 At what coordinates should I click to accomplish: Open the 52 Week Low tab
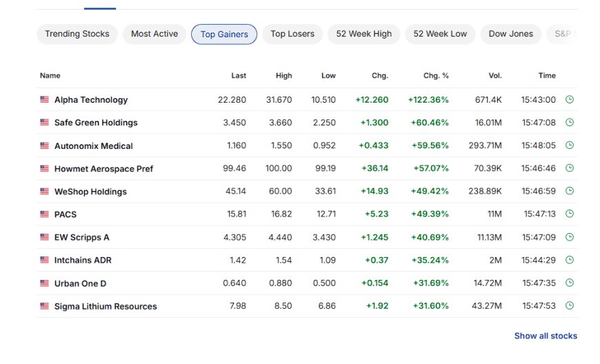coord(440,34)
